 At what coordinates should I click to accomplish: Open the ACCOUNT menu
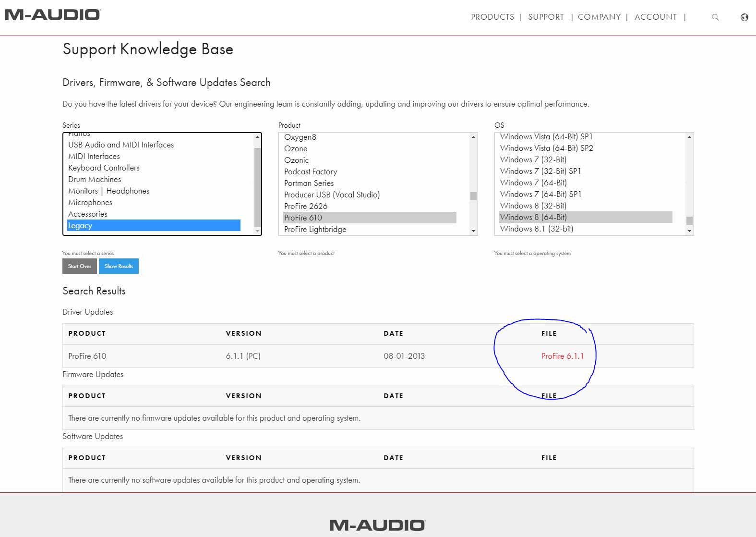pyautogui.click(x=656, y=17)
